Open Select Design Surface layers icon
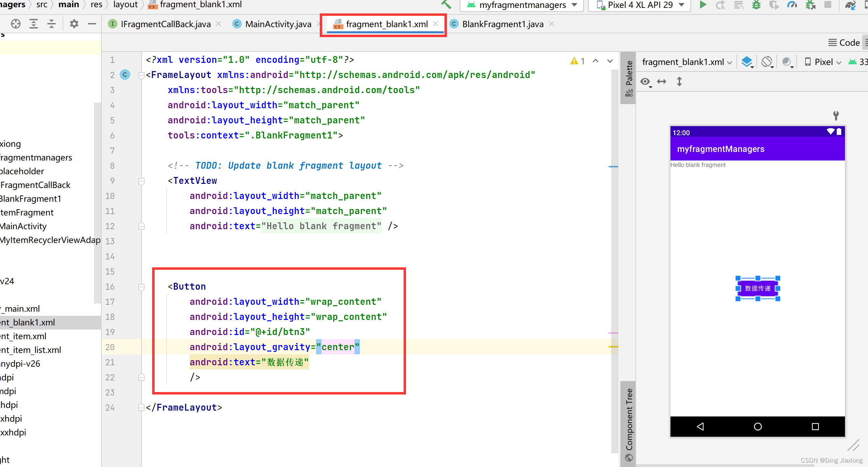The width and height of the screenshot is (868, 467). point(747,62)
